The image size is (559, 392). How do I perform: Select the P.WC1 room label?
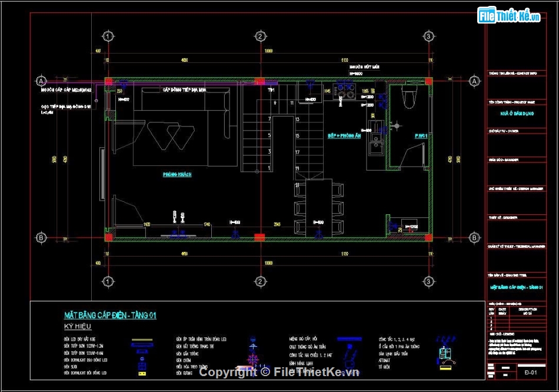(x=420, y=136)
